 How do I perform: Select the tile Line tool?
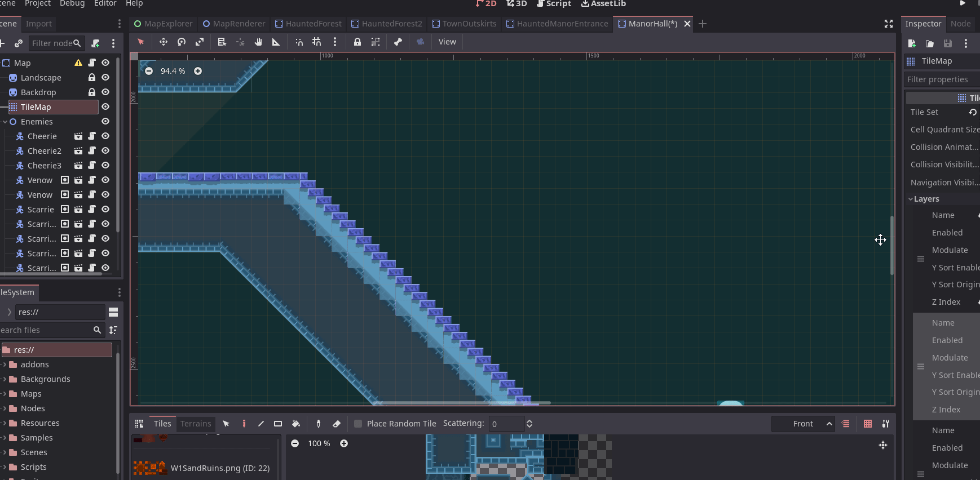click(261, 424)
